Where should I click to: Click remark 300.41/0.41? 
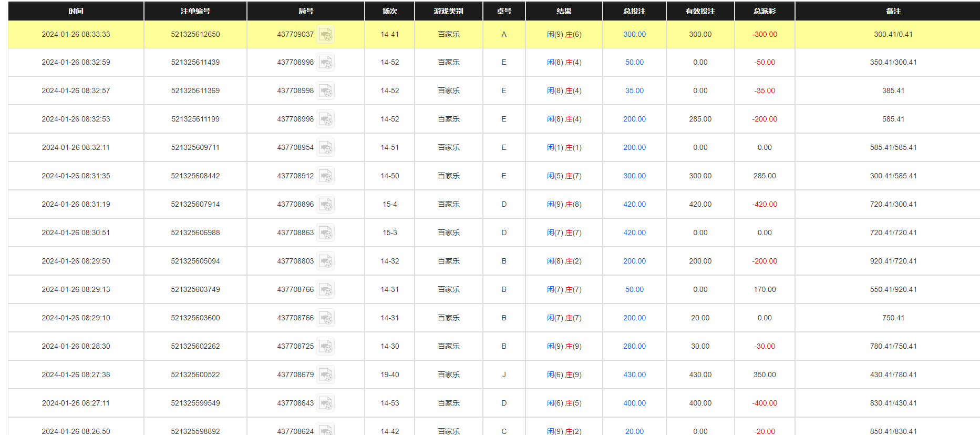click(893, 34)
